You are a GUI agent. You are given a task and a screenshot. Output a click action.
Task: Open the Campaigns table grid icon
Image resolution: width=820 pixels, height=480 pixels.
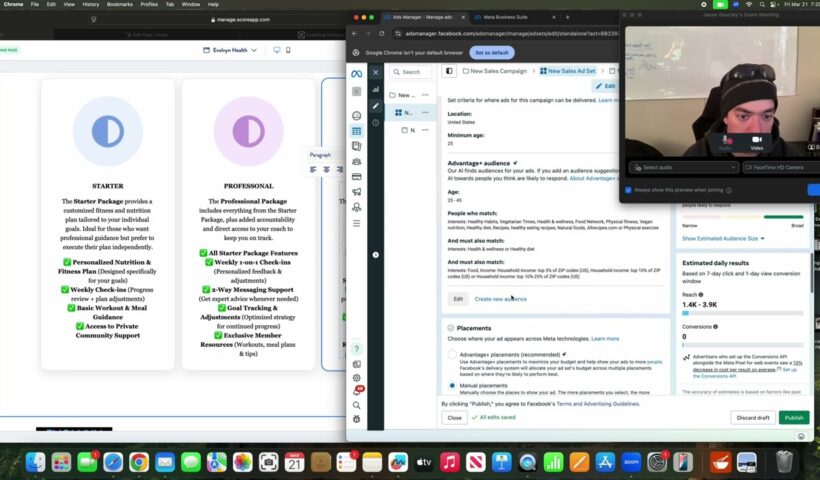(357, 131)
